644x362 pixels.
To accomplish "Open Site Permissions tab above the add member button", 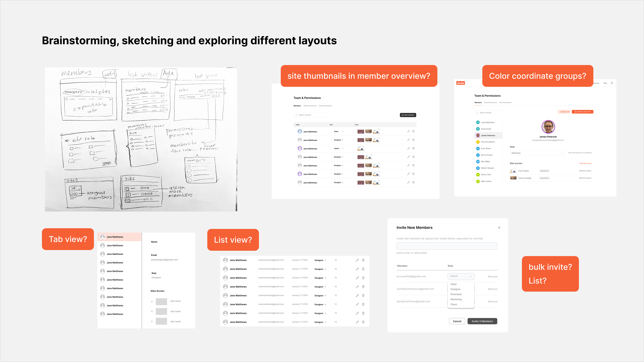I will click(x=325, y=106).
